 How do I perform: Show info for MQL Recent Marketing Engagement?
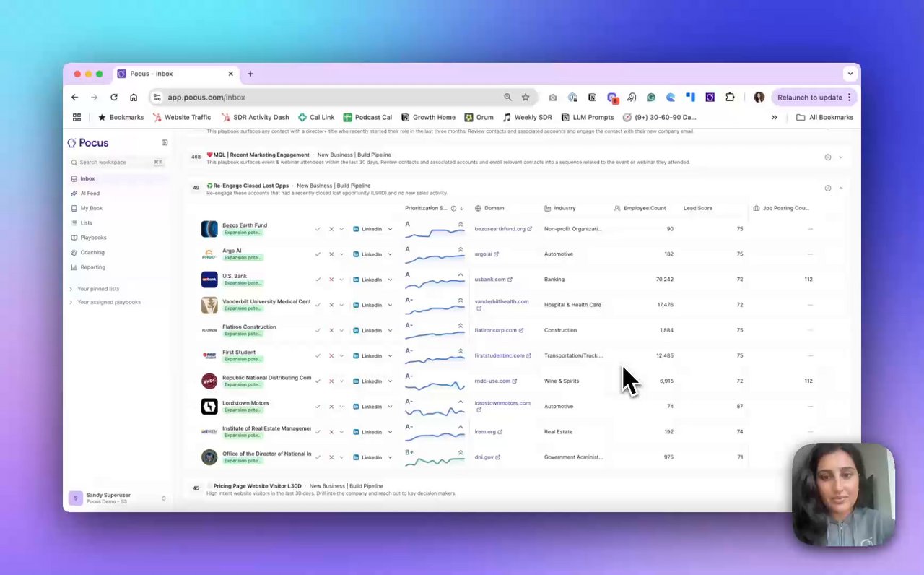click(828, 157)
